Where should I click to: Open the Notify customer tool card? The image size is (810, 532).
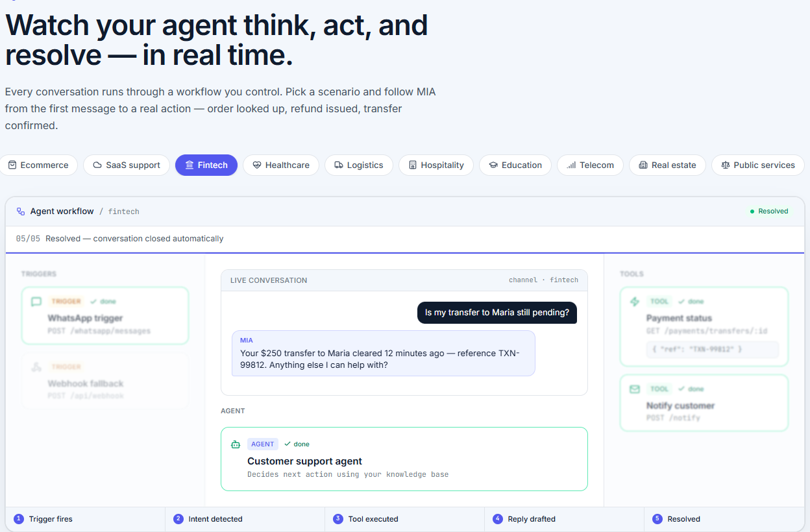tap(704, 403)
